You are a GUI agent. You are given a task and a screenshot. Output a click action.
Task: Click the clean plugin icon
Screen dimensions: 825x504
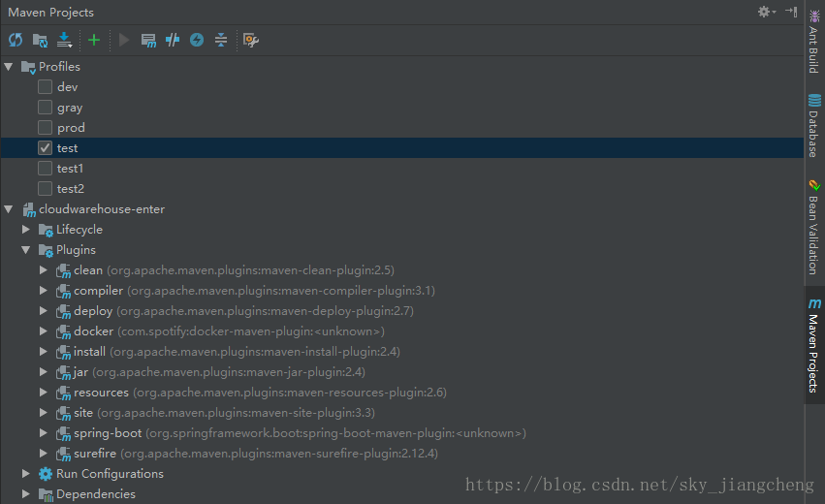(63, 271)
